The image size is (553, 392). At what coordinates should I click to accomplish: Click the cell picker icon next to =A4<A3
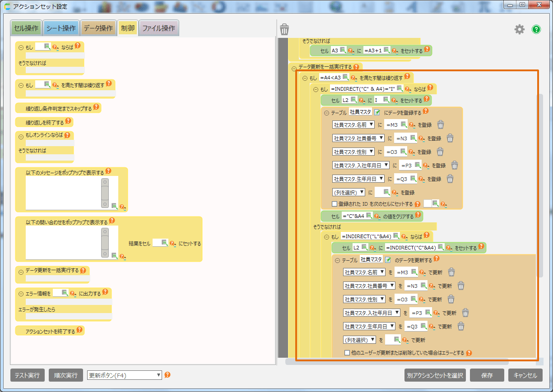345,77
